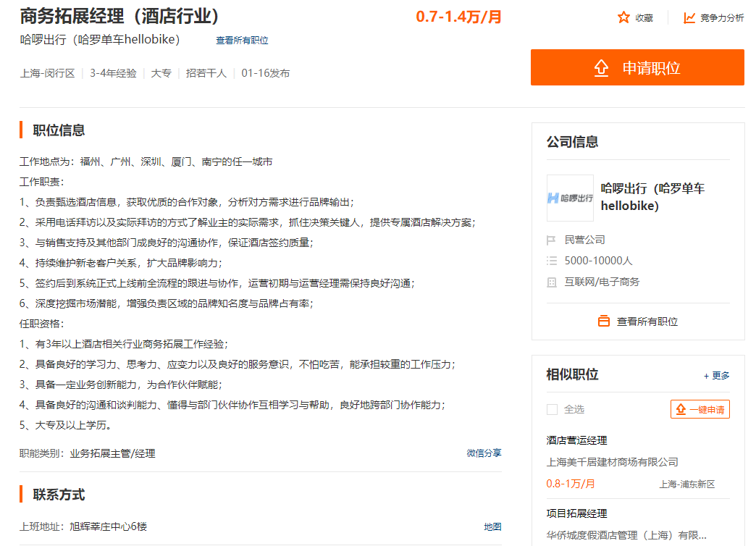This screenshot has height=546, width=756.
Task: Click the 01-16发布 publish date
Action: 266,73
